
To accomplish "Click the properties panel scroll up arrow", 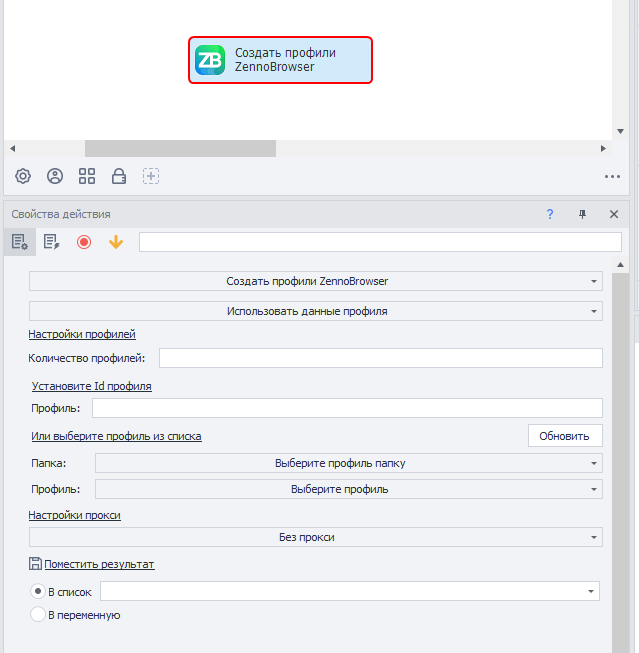I will 620,264.
